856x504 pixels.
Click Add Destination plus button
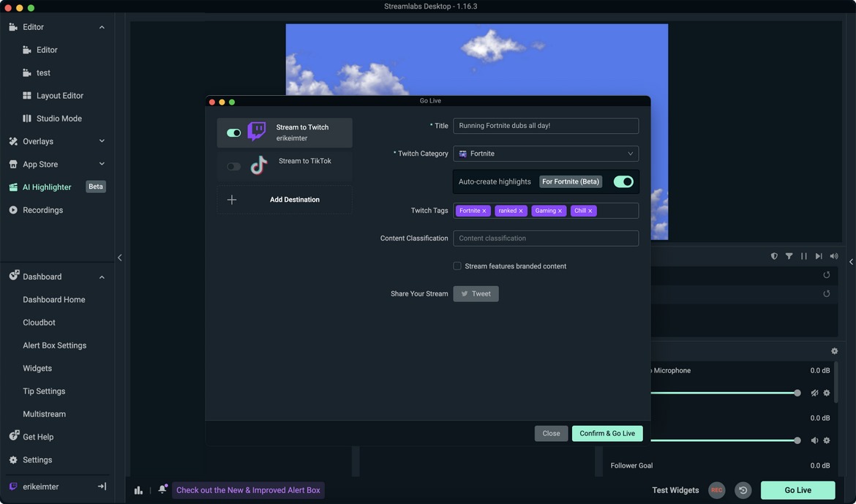tap(231, 200)
